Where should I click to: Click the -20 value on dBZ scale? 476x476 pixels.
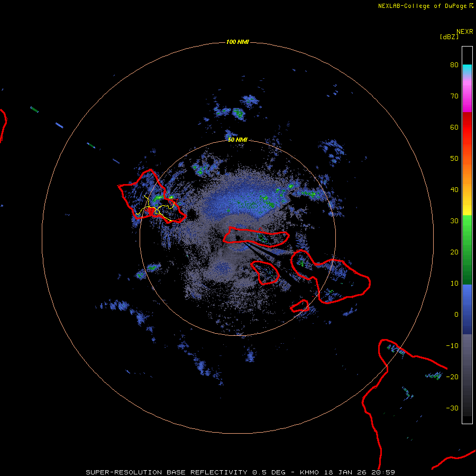[452, 377]
